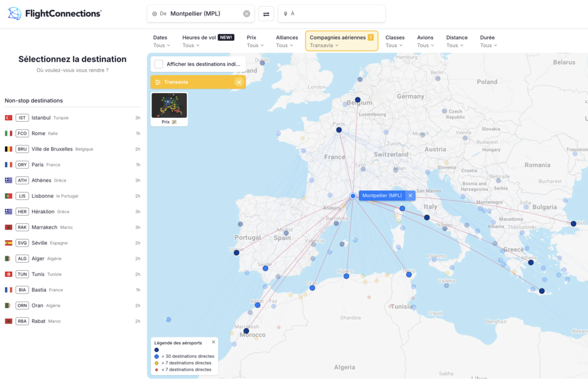Click the Rome airport dot on map
The height and width of the screenshot is (381, 588).
(427, 217)
